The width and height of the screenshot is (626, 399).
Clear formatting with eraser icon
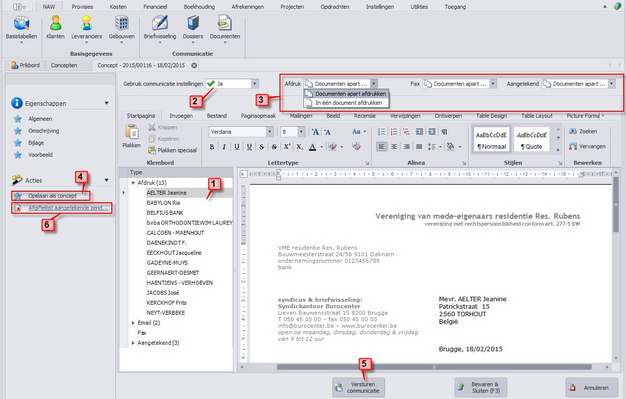tap(356, 147)
